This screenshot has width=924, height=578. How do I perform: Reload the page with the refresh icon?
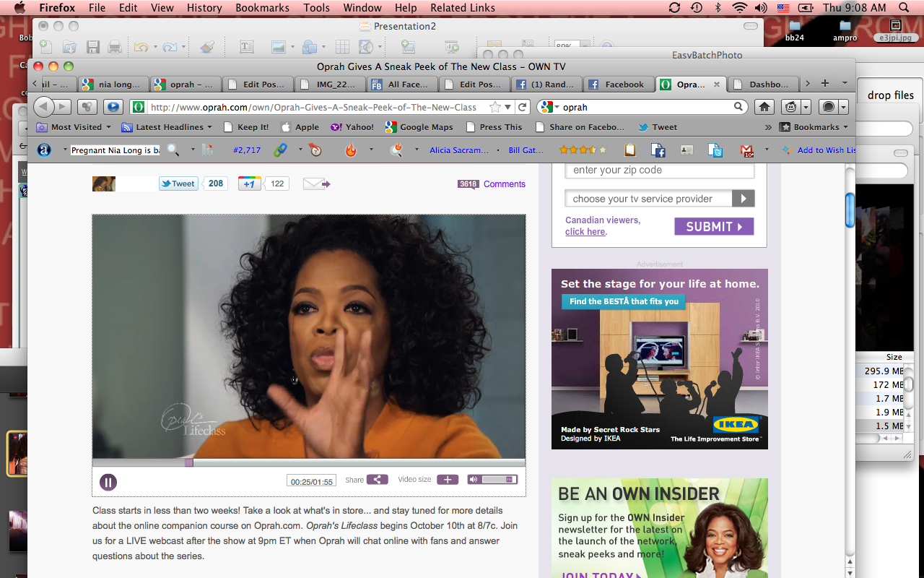(523, 107)
